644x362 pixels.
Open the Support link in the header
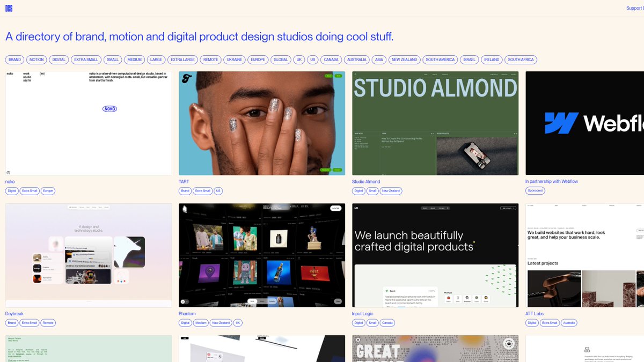(x=635, y=8)
